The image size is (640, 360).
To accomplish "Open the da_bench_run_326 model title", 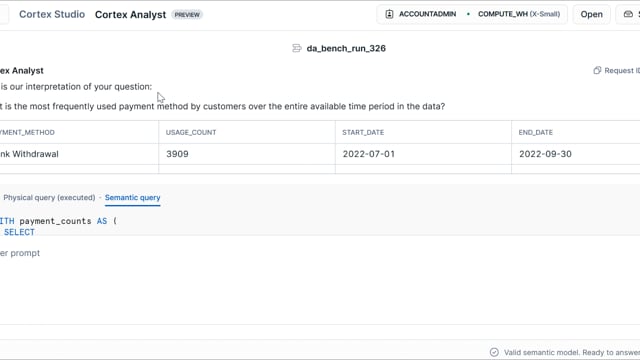I will (346, 49).
